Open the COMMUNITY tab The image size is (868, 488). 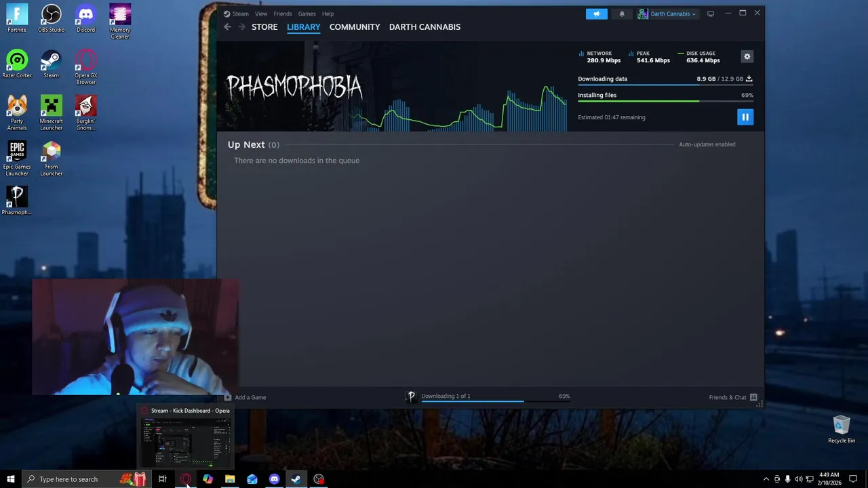pos(355,27)
